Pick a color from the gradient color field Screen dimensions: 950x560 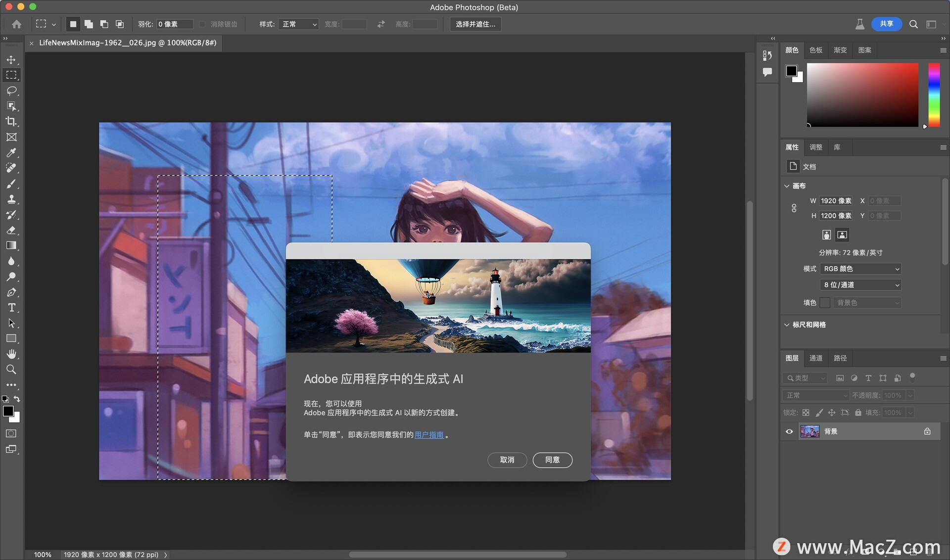(x=863, y=95)
